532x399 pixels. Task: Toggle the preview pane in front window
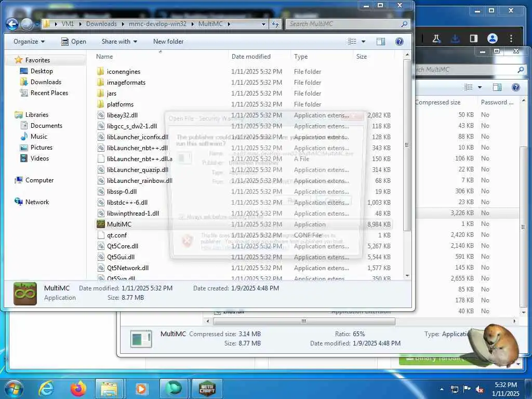click(x=381, y=42)
